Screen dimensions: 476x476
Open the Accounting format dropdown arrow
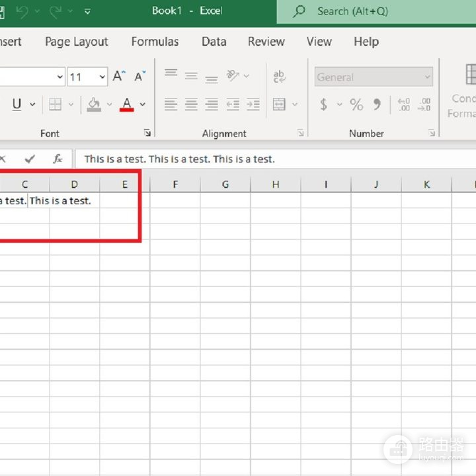(x=339, y=104)
